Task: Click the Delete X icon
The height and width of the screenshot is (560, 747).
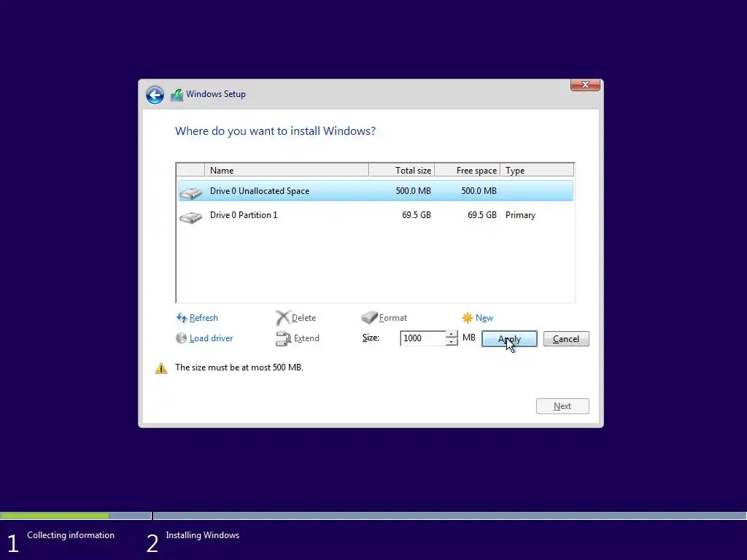Action: click(x=282, y=318)
